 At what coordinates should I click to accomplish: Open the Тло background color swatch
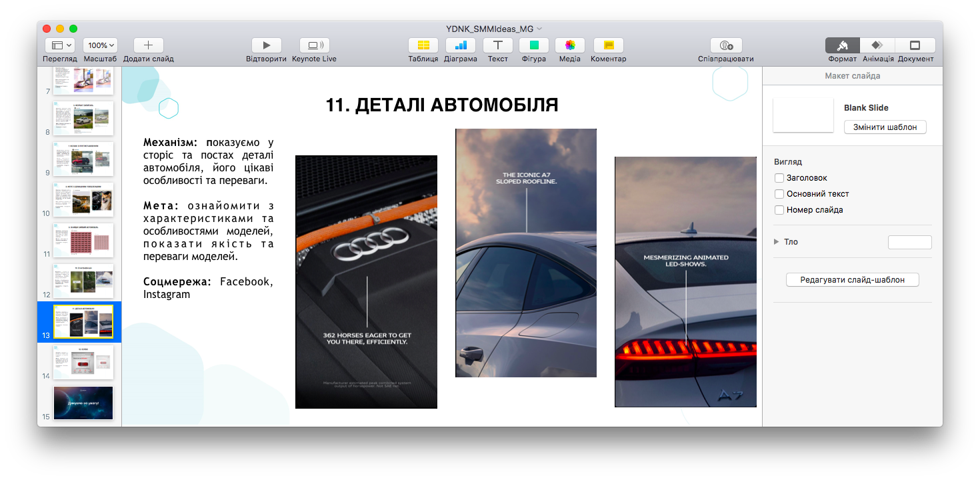point(909,242)
